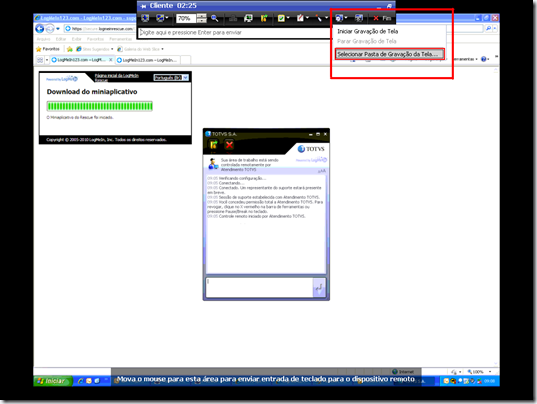Viewport: 537px width, 404px height.
Task: Click the red X icon in the TOTVS window
Action: click(229, 145)
